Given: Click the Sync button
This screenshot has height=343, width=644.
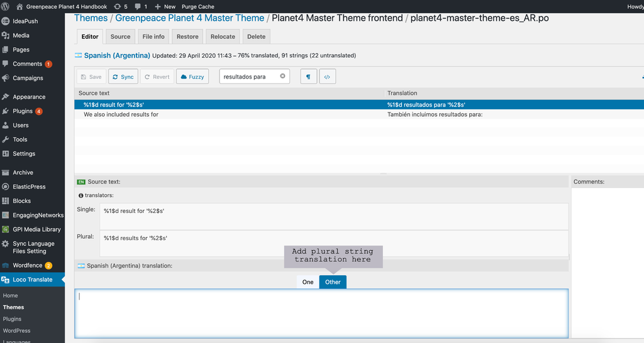Looking at the screenshot, I should pos(123,77).
